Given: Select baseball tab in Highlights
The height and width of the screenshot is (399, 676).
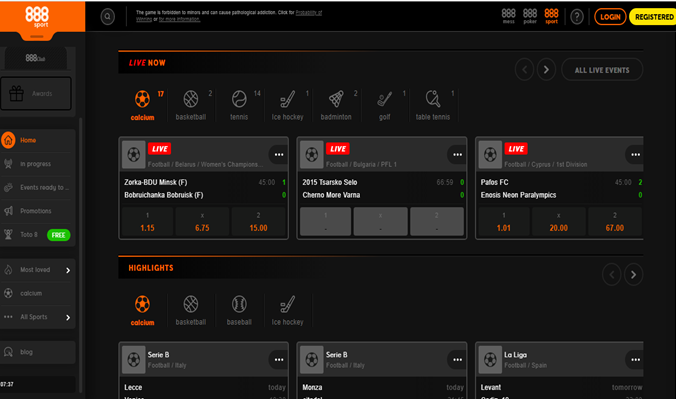Looking at the screenshot, I should pos(239,311).
